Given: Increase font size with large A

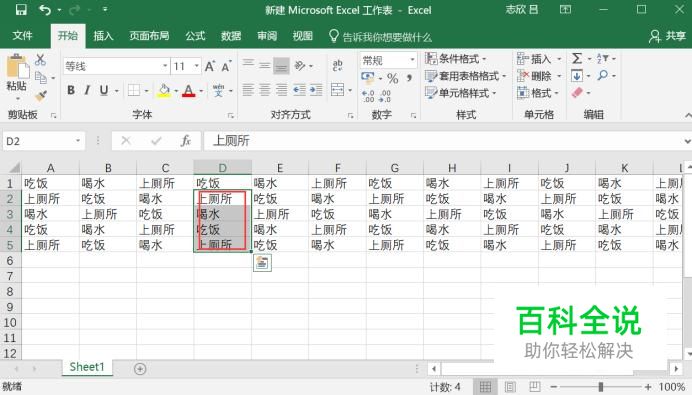Looking at the screenshot, I should click(x=210, y=66).
